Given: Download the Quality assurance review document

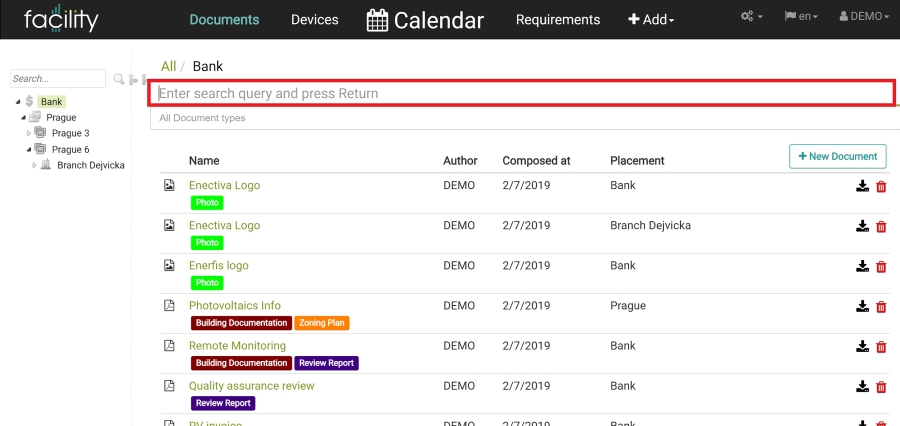Looking at the screenshot, I should tap(862, 387).
